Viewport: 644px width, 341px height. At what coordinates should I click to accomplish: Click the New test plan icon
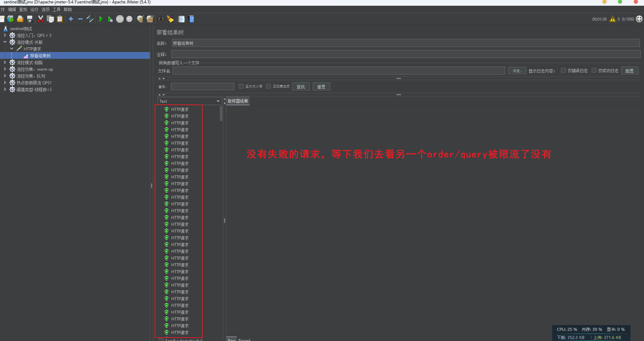2,19
